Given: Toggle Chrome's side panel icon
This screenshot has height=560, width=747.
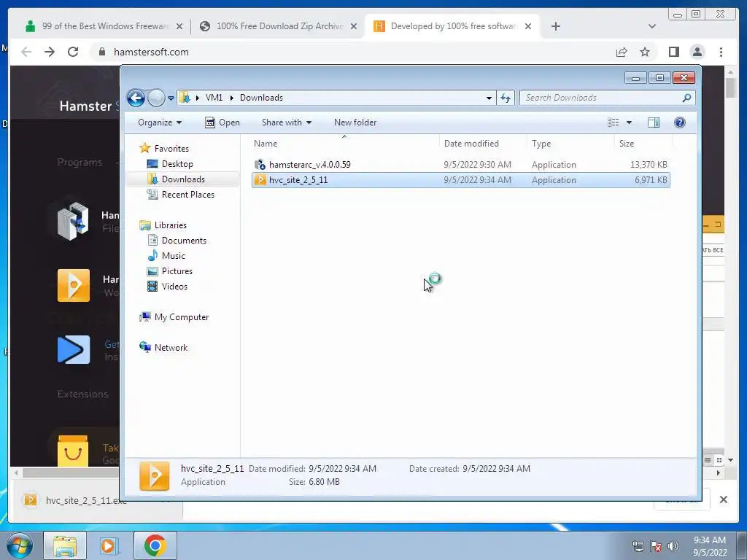Looking at the screenshot, I should click(x=673, y=52).
